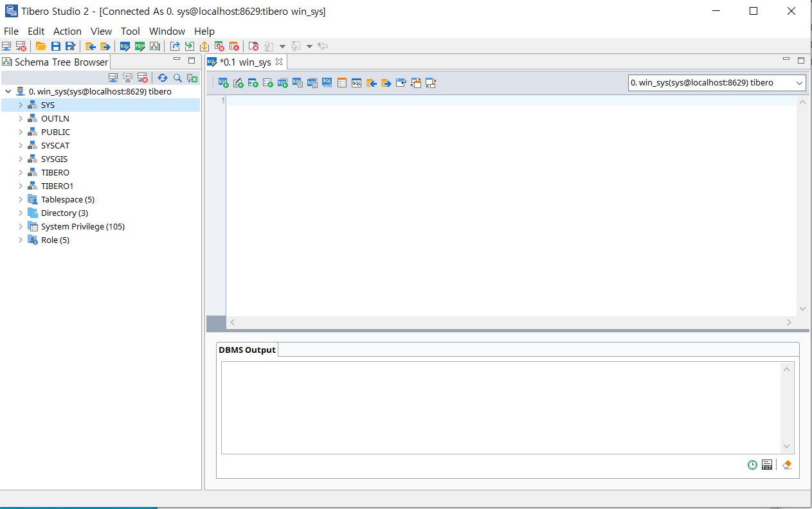812x509 pixels.
Task: Click the magnifier search icon in Schema Tree Browser
Action: tap(177, 78)
